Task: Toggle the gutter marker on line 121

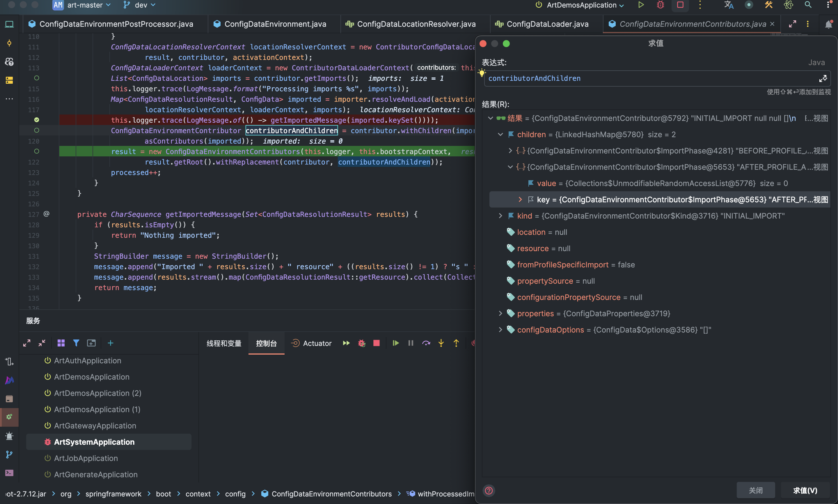Action: coord(37,151)
